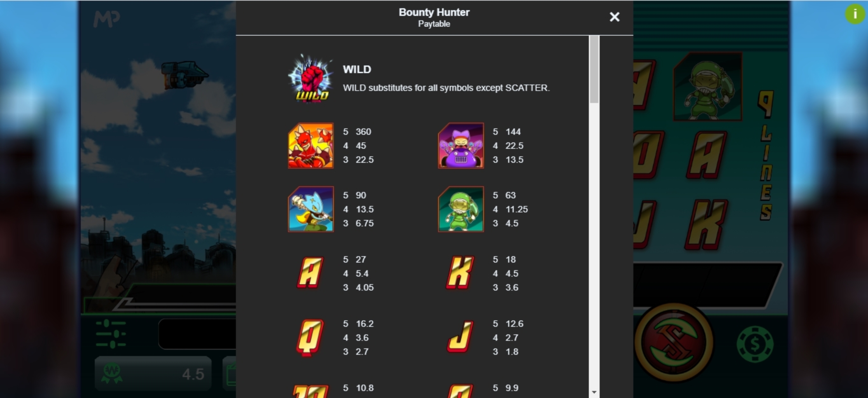
Task: Select the purple robot villain symbol
Action: [x=461, y=146]
